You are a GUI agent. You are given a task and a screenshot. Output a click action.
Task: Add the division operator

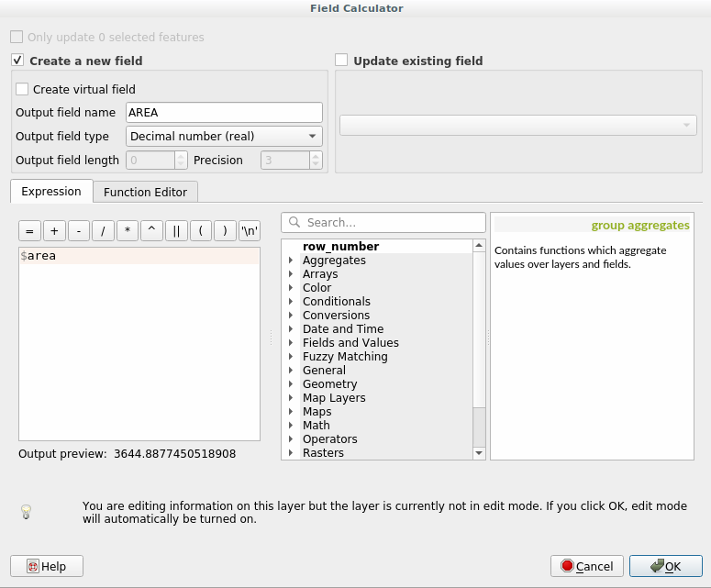(x=103, y=231)
